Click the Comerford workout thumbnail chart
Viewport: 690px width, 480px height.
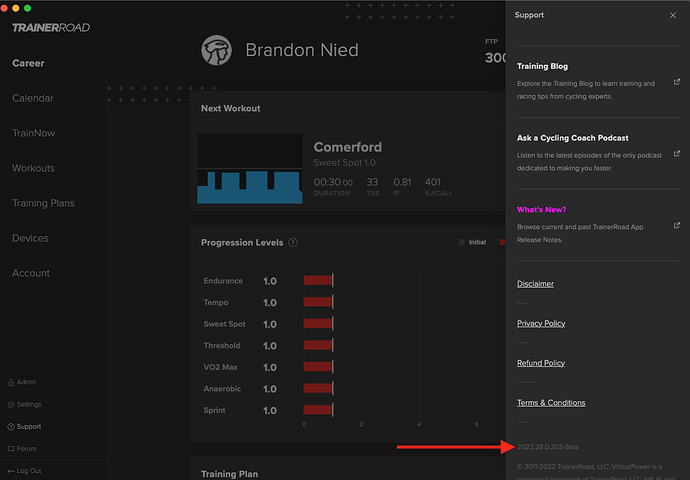tap(250, 169)
